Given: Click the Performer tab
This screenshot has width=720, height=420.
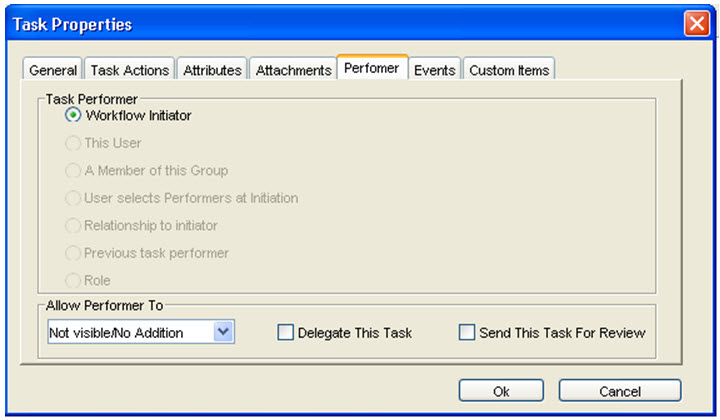Looking at the screenshot, I should [372, 67].
